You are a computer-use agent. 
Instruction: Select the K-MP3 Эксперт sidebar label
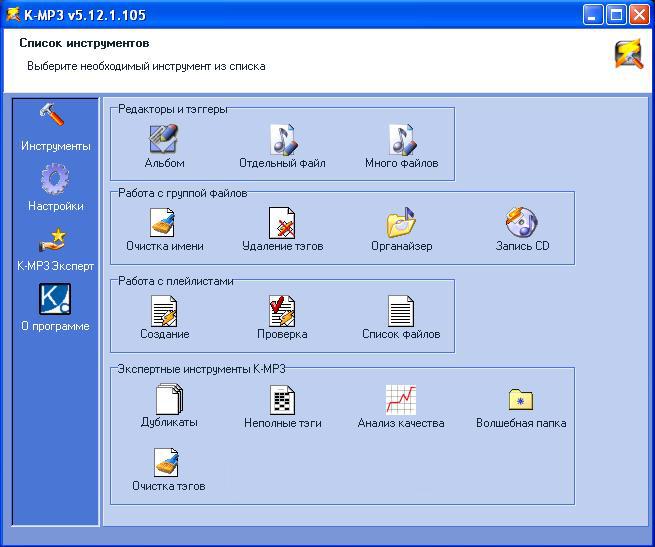55,266
